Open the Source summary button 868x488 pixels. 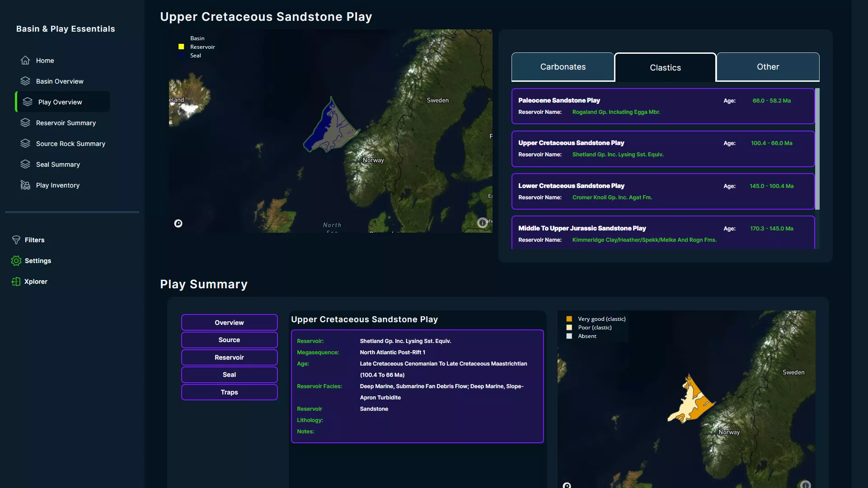click(x=229, y=340)
